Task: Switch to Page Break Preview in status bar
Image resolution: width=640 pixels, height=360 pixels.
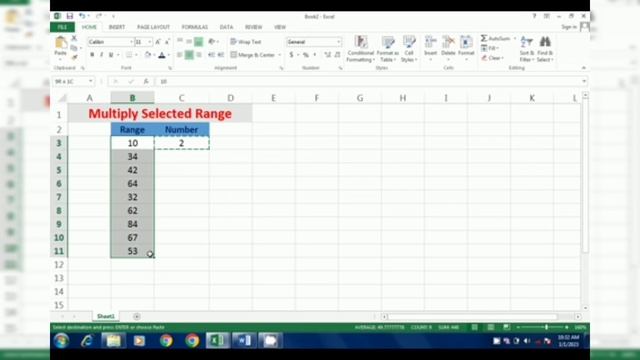Action: pos(507,327)
